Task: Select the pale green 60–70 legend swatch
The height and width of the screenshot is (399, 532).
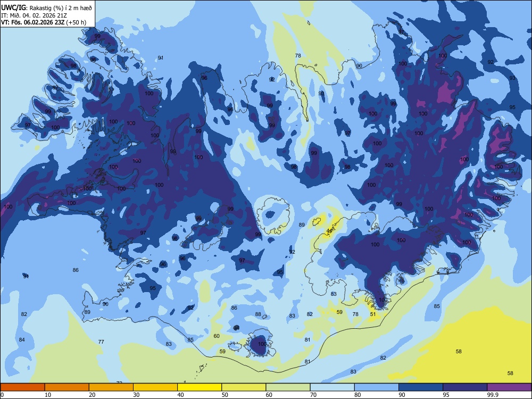Action: click(288, 387)
